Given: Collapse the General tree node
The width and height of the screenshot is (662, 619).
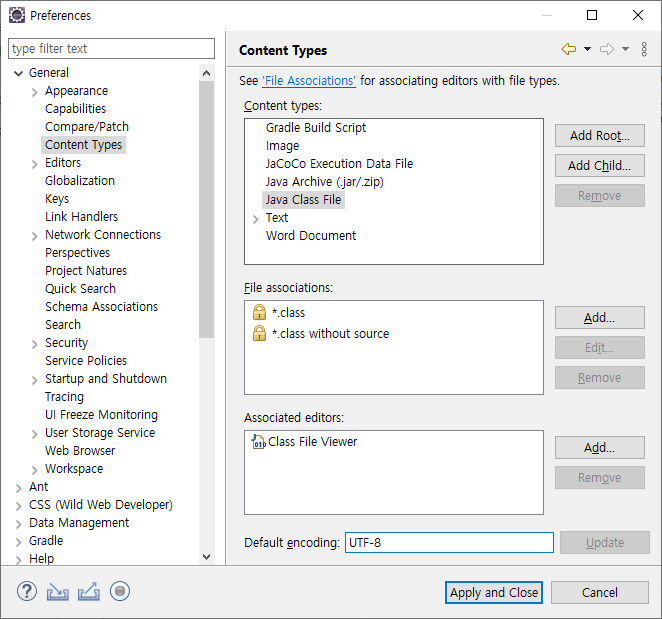Looking at the screenshot, I should pyautogui.click(x=18, y=73).
